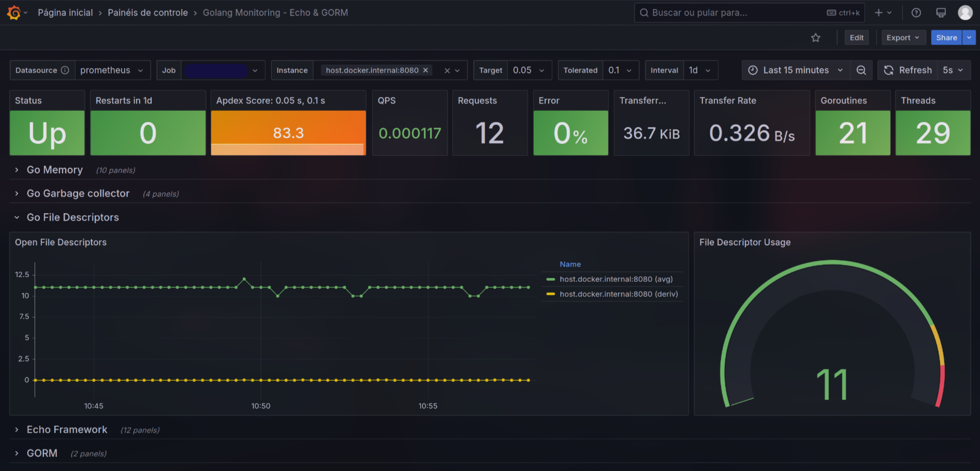Image resolution: width=980 pixels, height=471 pixels.
Task: Click the Error panel title
Action: click(x=549, y=101)
